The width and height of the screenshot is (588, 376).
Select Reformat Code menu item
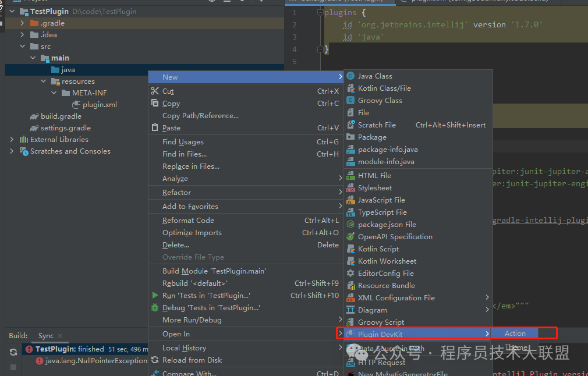[x=246, y=221]
